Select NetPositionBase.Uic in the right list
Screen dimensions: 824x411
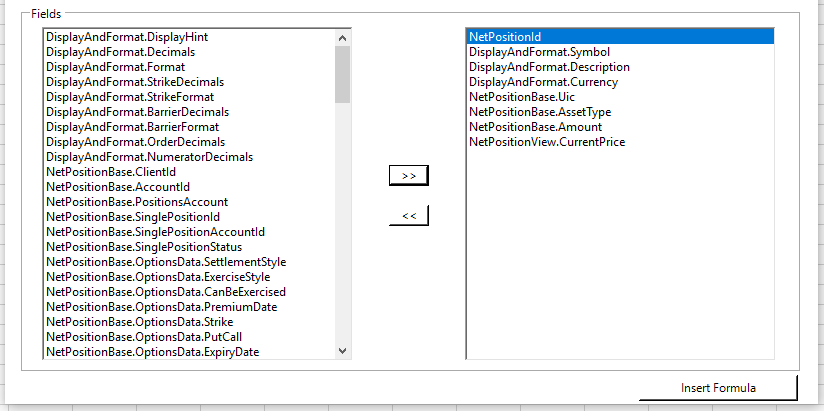522,96
